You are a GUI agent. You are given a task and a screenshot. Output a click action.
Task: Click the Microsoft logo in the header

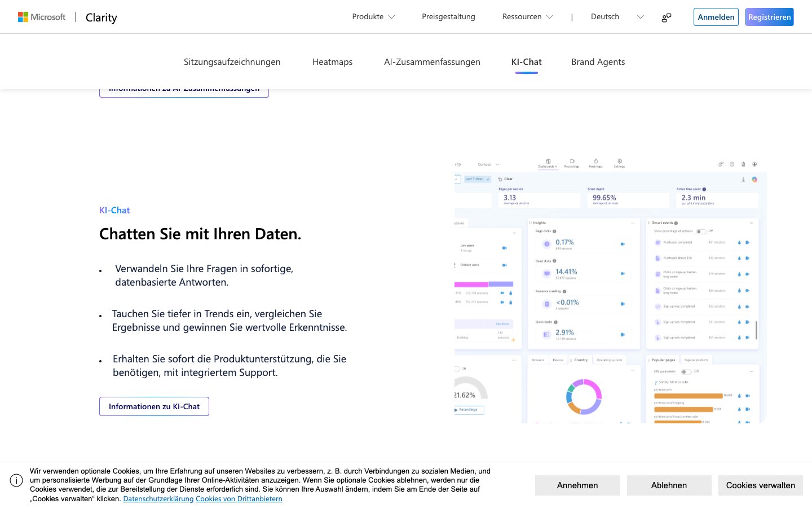(42, 17)
